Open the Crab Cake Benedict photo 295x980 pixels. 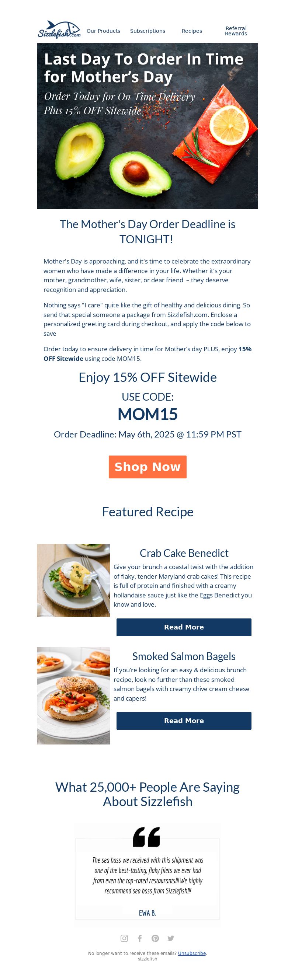(x=73, y=580)
